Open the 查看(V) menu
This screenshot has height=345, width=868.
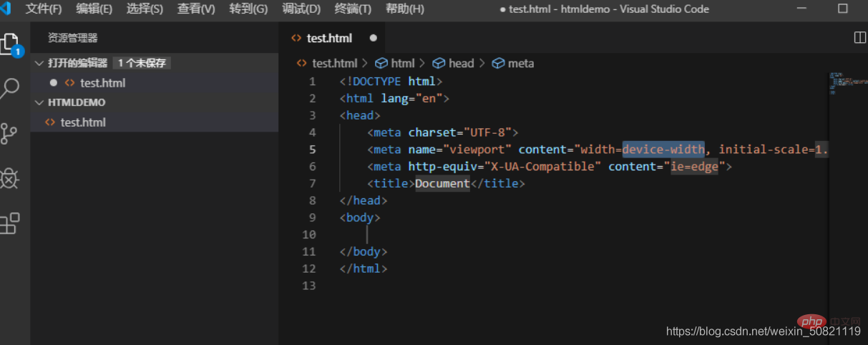point(196,9)
